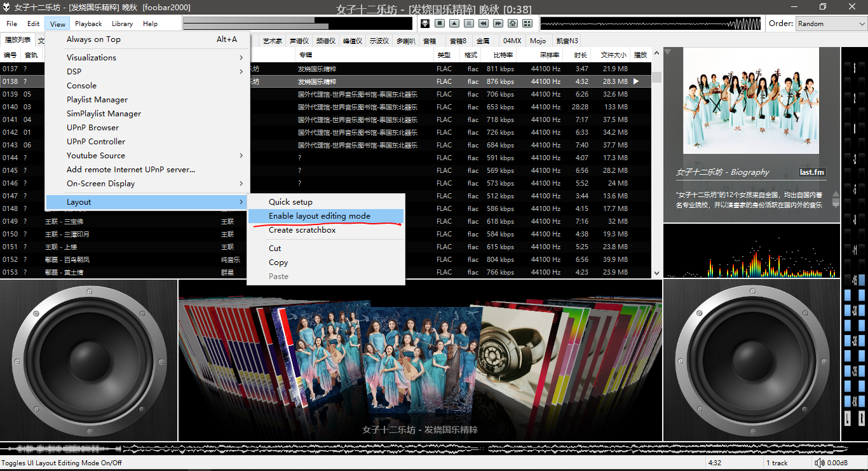
Task: Choose Enable layout editing mode
Action: point(325,216)
